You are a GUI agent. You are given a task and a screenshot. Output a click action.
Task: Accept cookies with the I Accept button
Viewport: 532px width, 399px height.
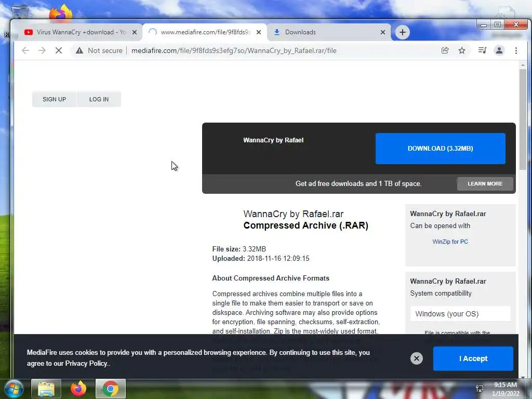click(473, 358)
